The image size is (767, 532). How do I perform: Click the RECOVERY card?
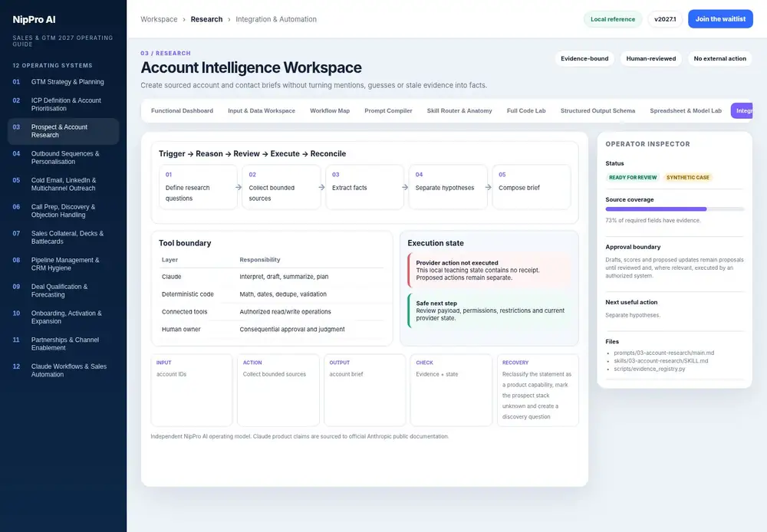538,390
